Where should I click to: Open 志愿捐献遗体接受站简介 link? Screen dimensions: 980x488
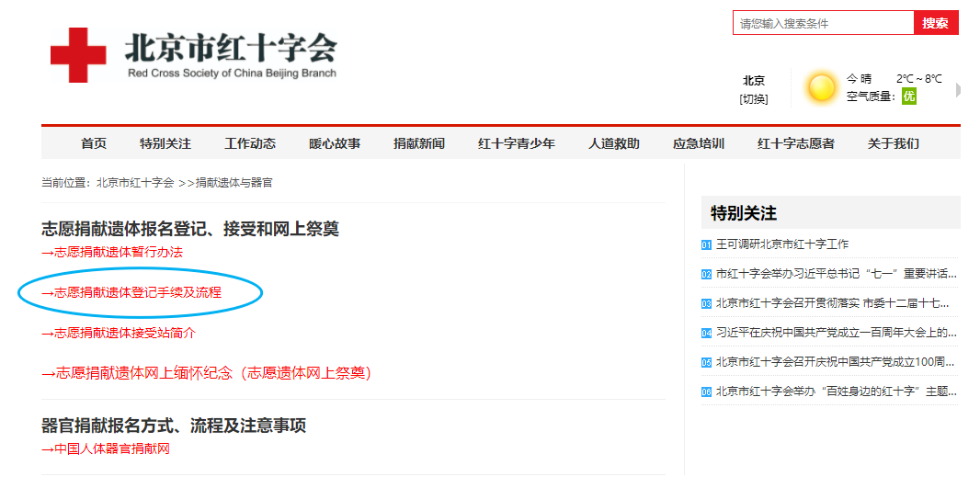[x=119, y=333]
